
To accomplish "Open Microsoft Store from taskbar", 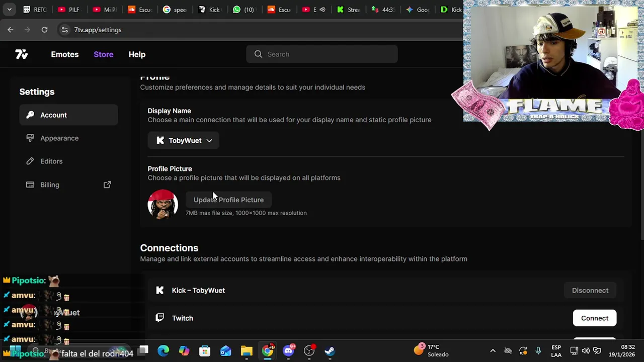I will pos(205,351).
